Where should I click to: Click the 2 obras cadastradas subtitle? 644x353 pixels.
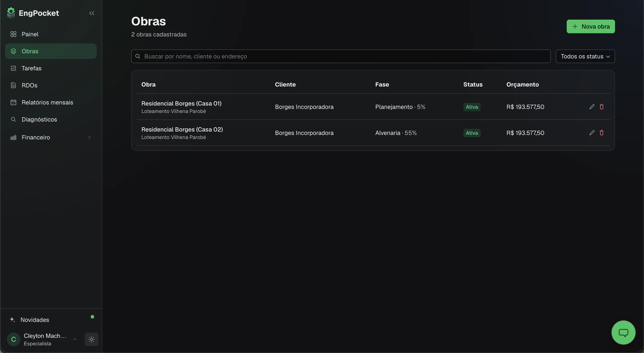click(159, 35)
